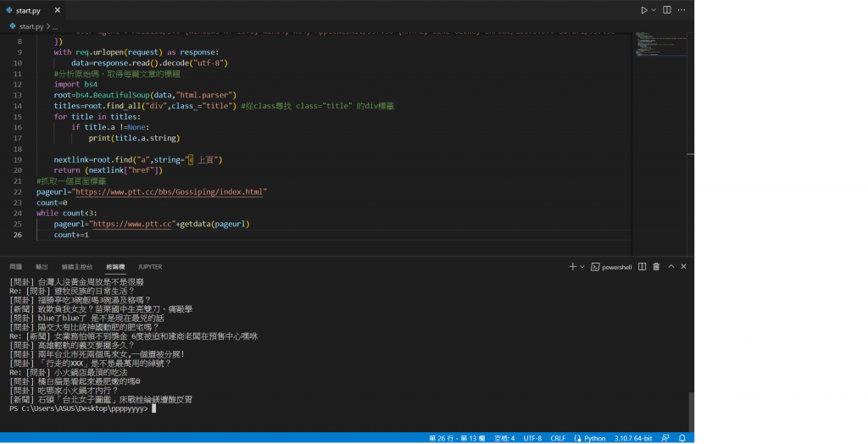Screen dimensions: 868x444
Task: Close the start.py editor tab
Action: [58, 10]
